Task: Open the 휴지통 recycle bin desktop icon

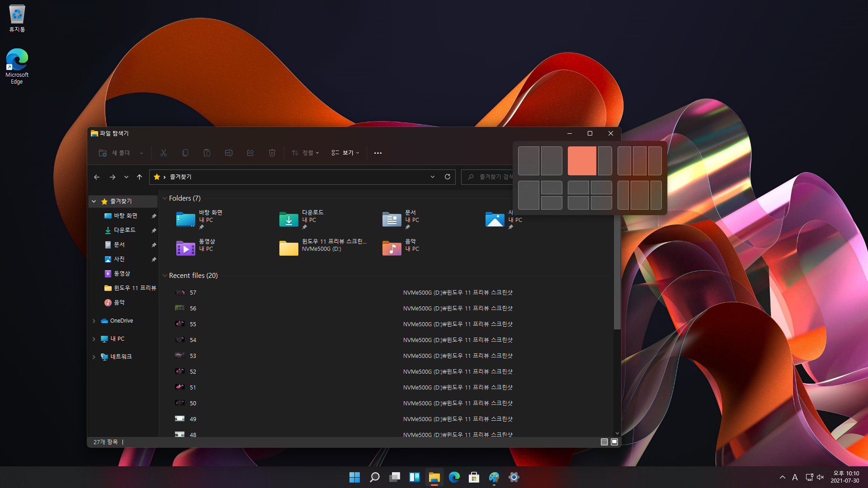Action: pyautogui.click(x=17, y=19)
